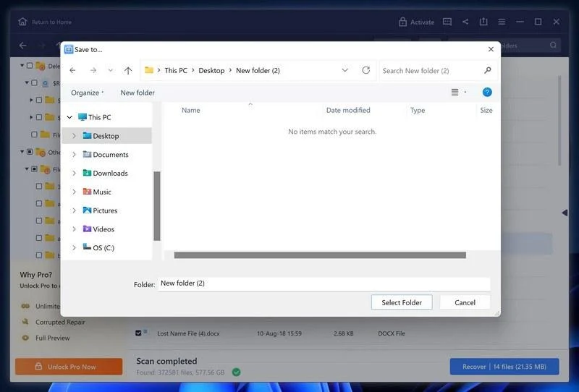Click the share icon in recovery app

click(x=465, y=22)
